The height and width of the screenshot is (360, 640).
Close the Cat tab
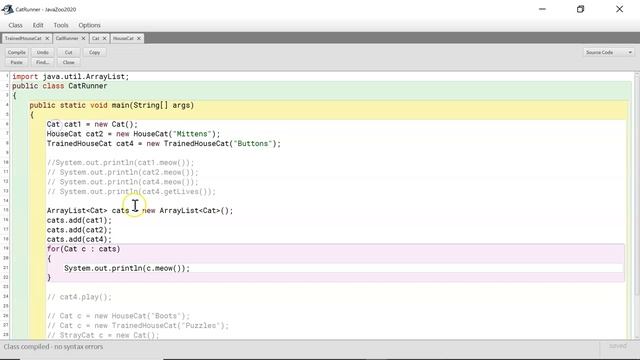tap(104, 38)
